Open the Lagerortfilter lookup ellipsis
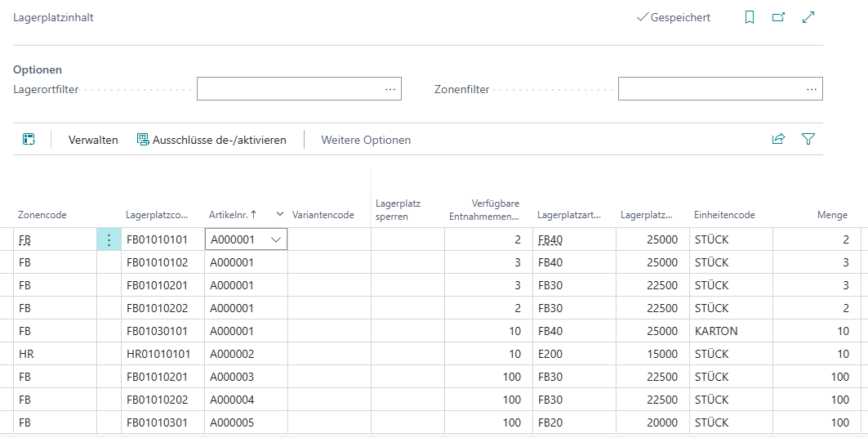The image size is (868, 438). point(390,89)
